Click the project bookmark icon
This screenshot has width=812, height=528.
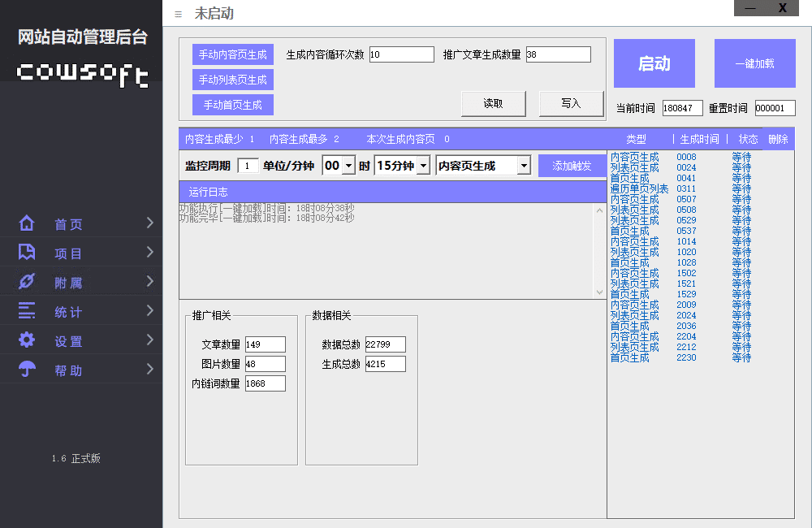[x=27, y=253]
